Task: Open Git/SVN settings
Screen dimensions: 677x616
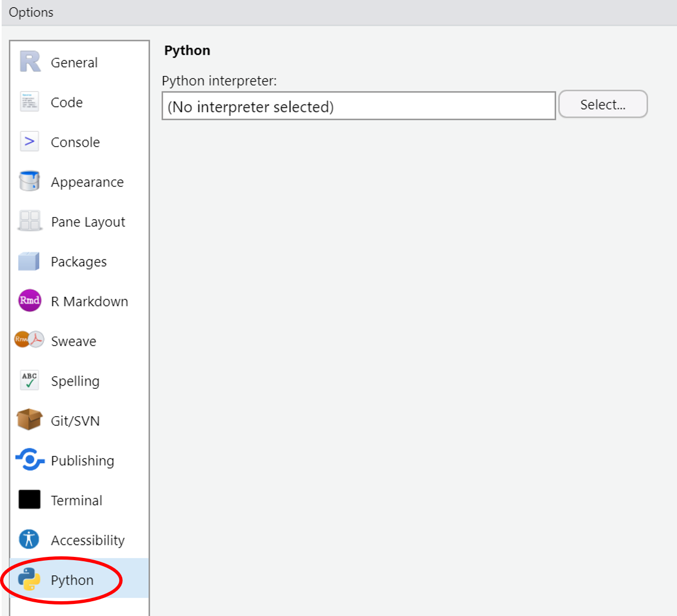Action: pos(79,421)
